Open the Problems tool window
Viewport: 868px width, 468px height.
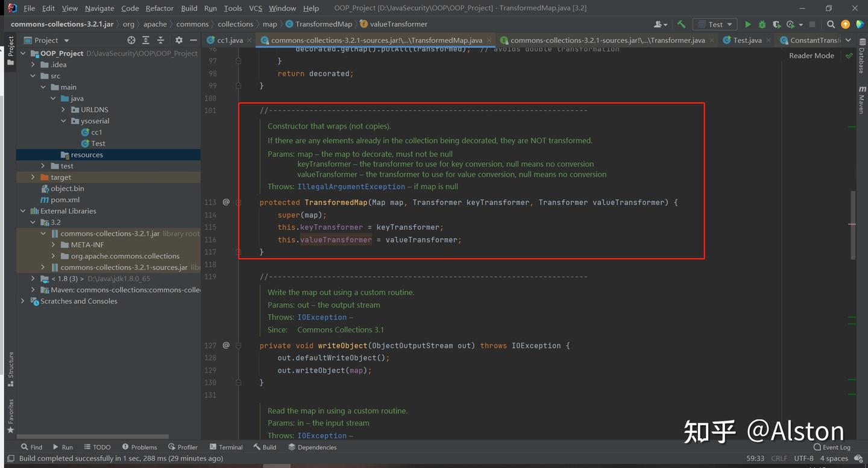(139, 447)
